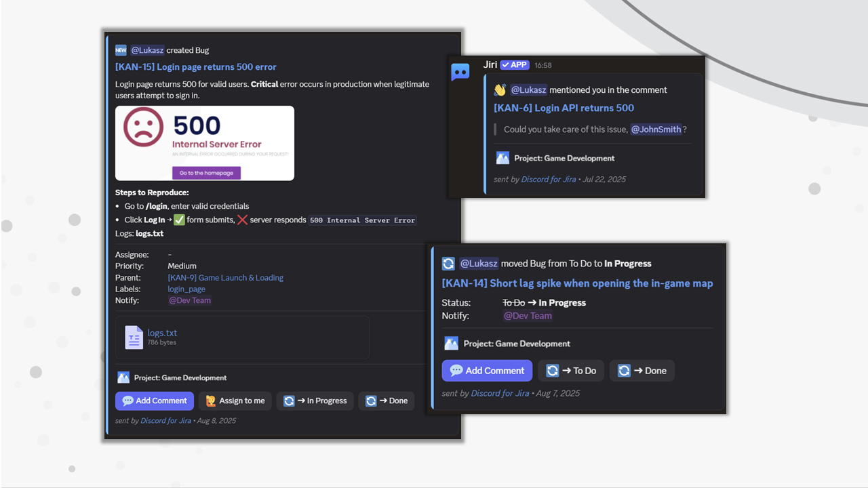Image resolution: width=868 pixels, height=488 pixels.
Task: Click the red cross emoji in Steps to Reproduce
Action: click(x=243, y=220)
